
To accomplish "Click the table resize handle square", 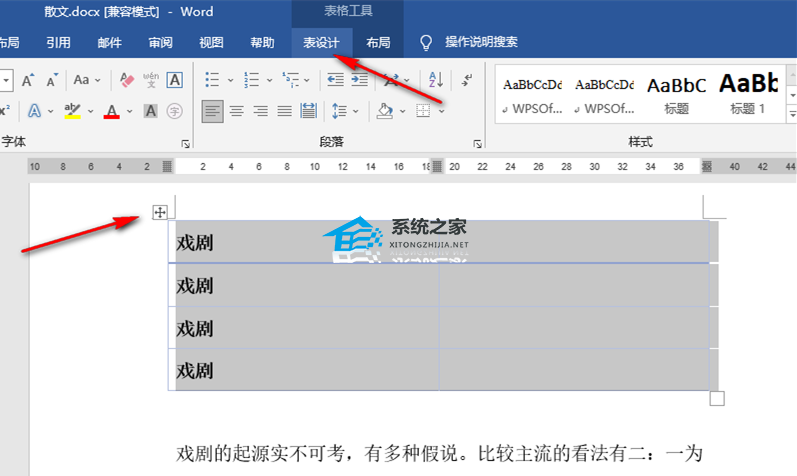I will point(717,399).
